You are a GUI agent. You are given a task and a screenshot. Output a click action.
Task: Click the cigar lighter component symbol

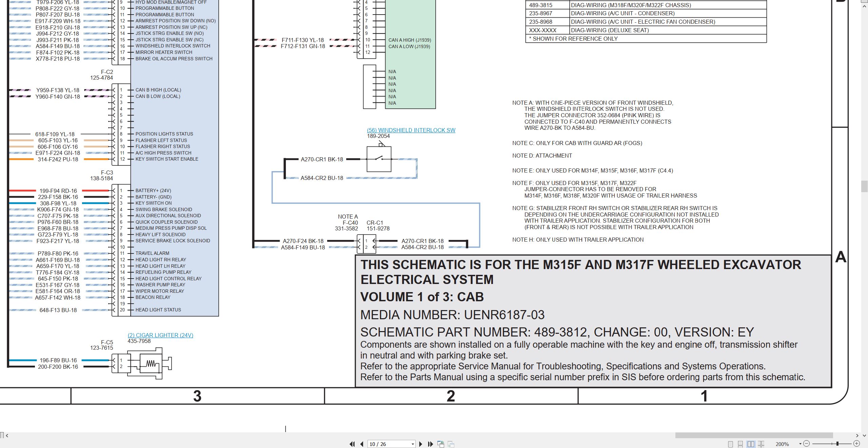[x=149, y=364]
